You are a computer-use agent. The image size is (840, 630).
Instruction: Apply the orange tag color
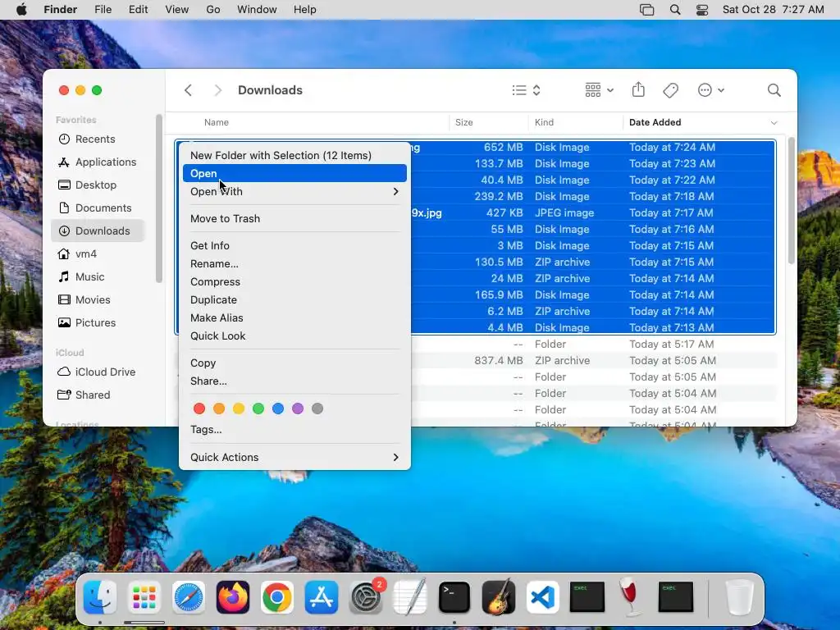[x=219, y=409]
